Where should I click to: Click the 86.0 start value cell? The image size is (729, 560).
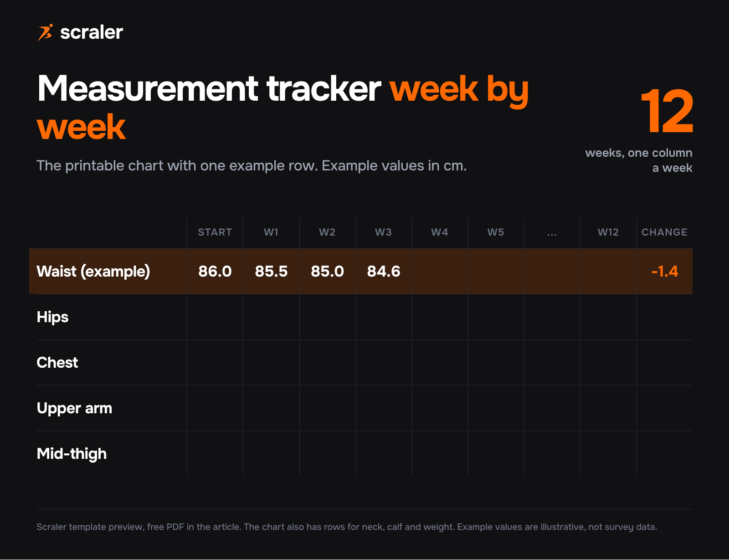pyautogui.click(x=215, y=272)
